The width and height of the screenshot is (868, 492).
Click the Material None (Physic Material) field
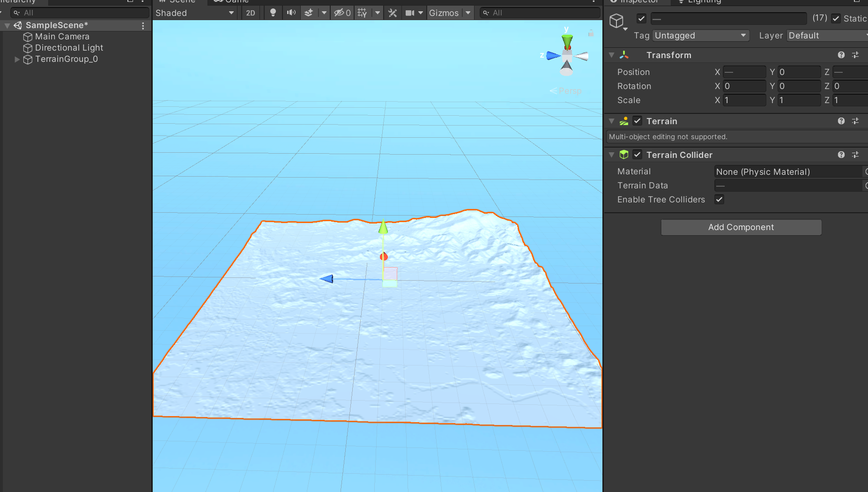tap(788, 171)
